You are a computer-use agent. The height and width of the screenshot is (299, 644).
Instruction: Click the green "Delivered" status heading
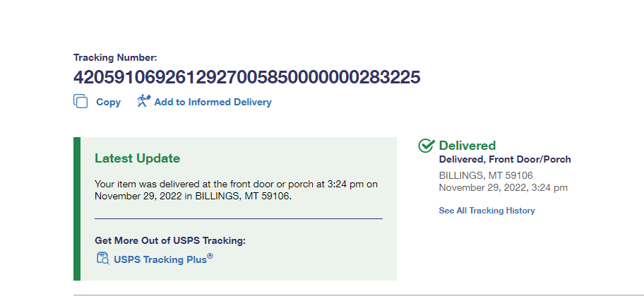(x=467, y=146)
